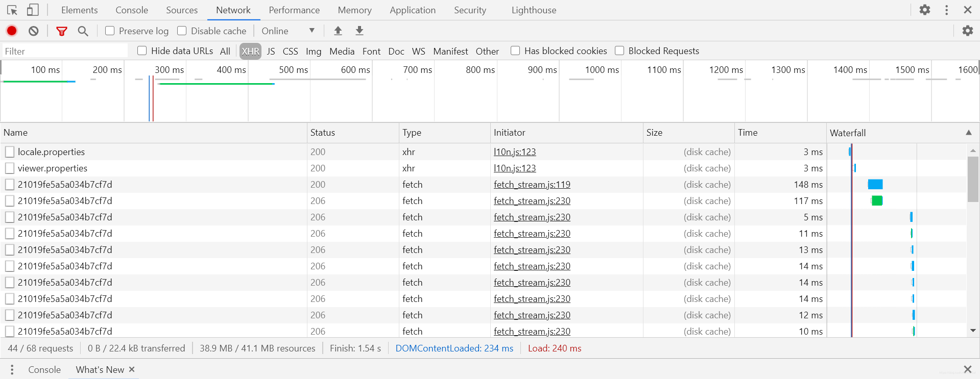The width and height of the screenshot is (980, 379).
Task: Select the Console tab in the drawer
Action: 44,370
